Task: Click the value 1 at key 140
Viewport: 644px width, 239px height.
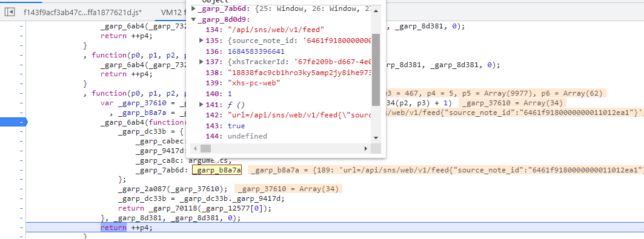Action: pyautogui.click(x=230, y=93)
